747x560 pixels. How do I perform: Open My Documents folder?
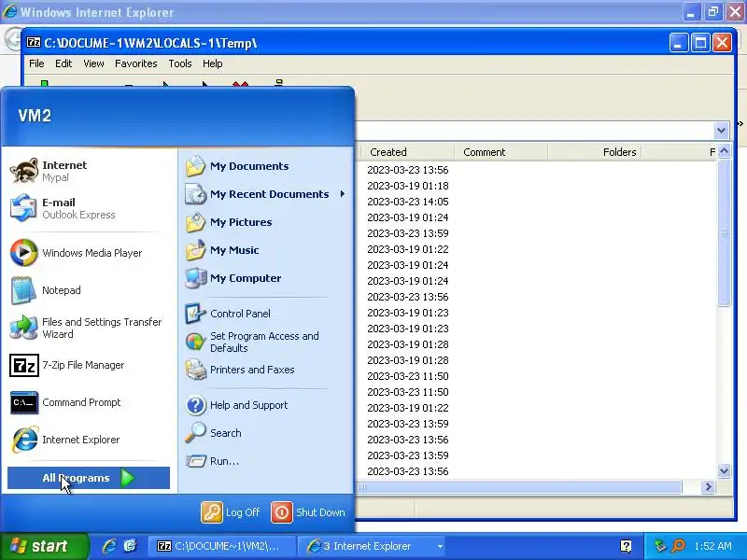(266, 166)
